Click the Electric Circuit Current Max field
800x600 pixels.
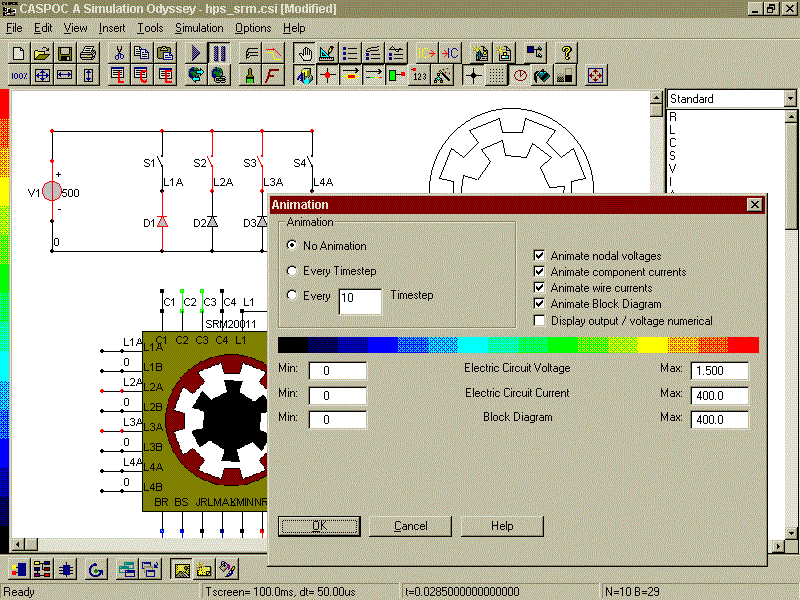pos(719,395)
